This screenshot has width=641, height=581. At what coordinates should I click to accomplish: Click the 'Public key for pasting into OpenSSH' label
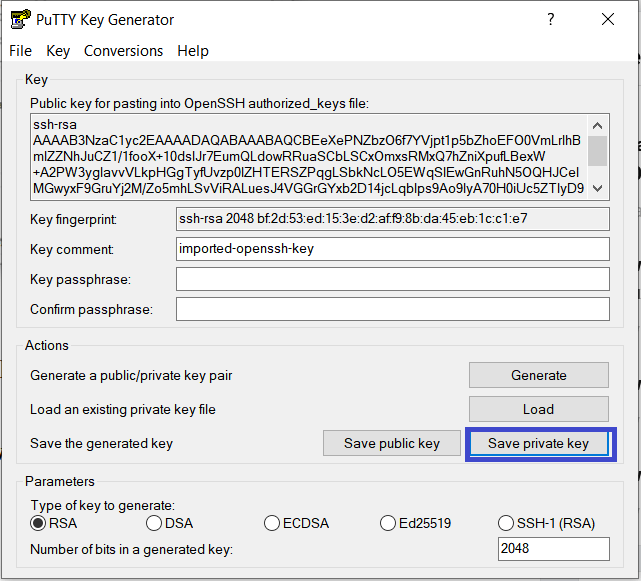pyautogui.click(x=199, y=103)
